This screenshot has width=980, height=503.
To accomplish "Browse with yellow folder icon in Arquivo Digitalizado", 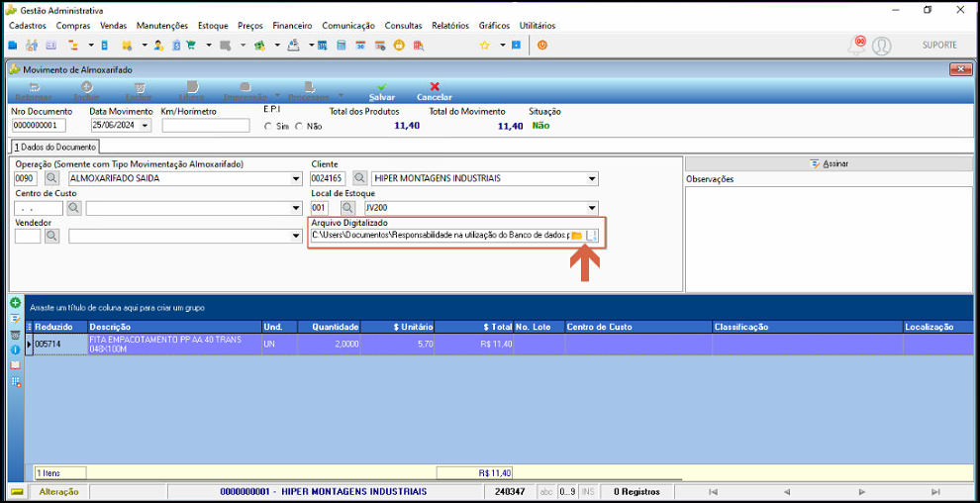I will tap(576, 236).
